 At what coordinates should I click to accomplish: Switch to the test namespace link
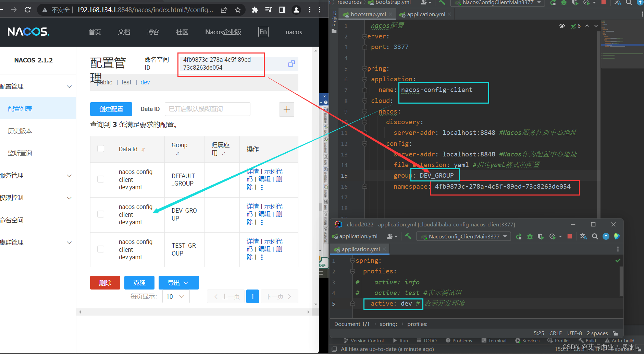(x=126, y=82)
